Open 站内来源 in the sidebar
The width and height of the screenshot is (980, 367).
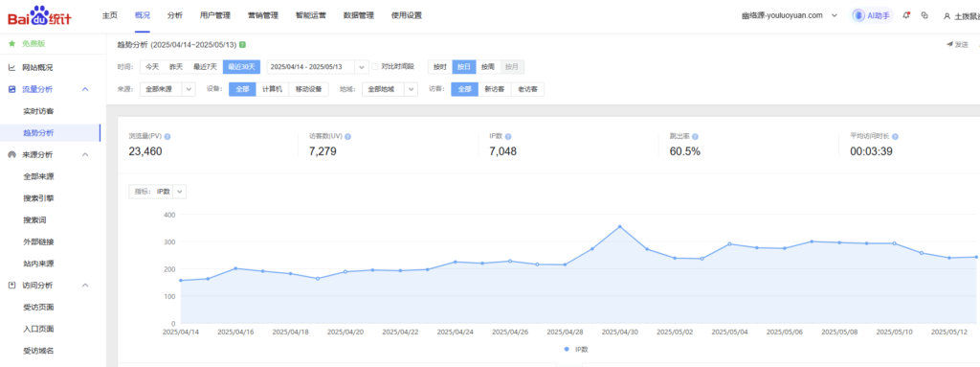(x=38, y=264)
